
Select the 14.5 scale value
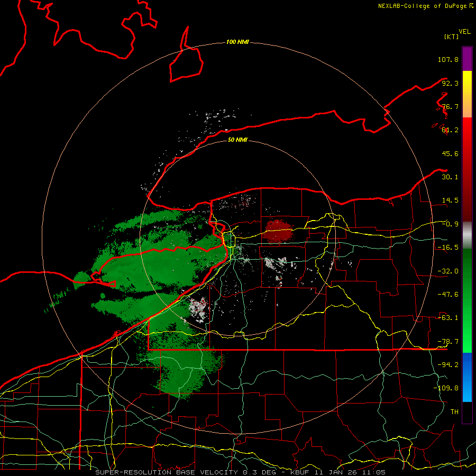[x=450, y=200]
